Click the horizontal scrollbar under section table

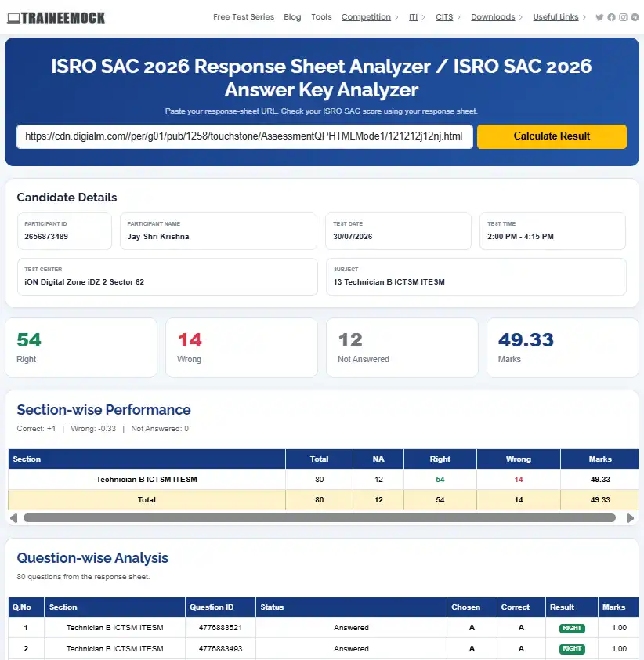tap(320, 517)
